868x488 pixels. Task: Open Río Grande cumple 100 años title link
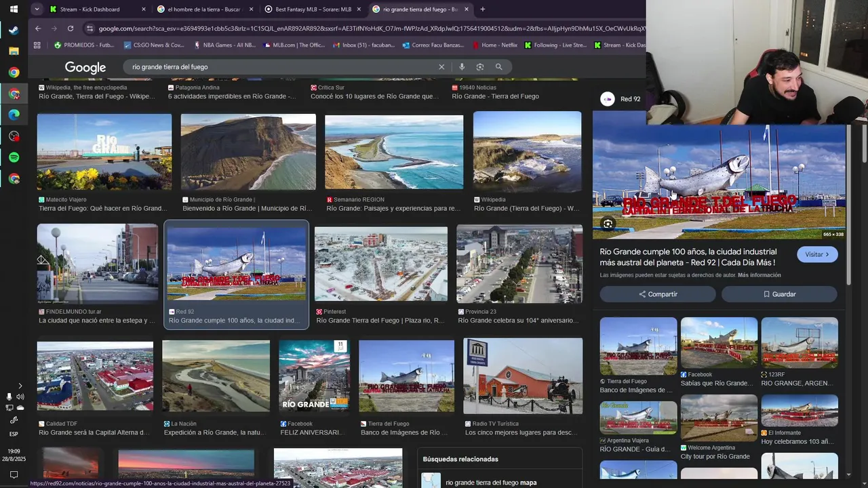pyautogui.click(x=688, y=257)
